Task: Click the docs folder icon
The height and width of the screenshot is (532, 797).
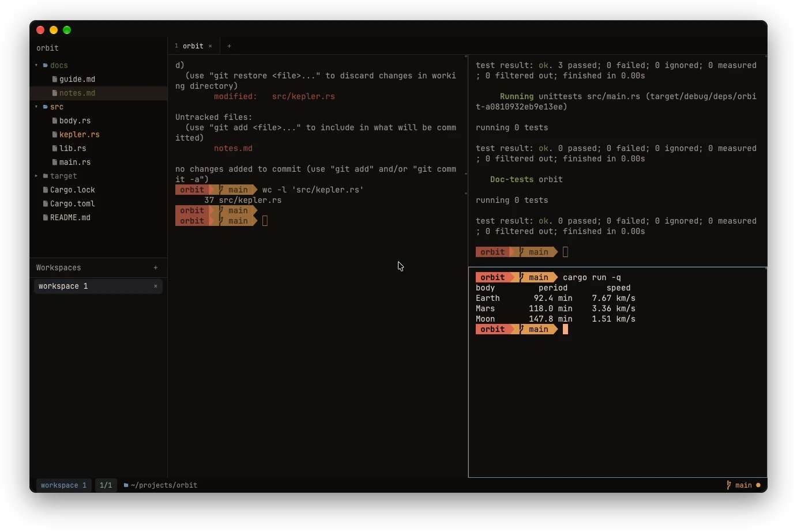Action: coord(46,65)
